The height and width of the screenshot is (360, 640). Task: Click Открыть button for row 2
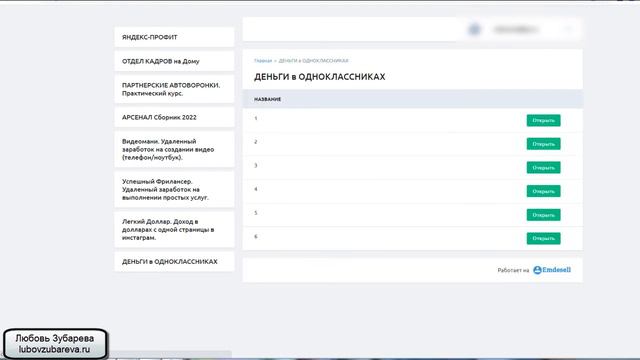[x=543, y=144]
